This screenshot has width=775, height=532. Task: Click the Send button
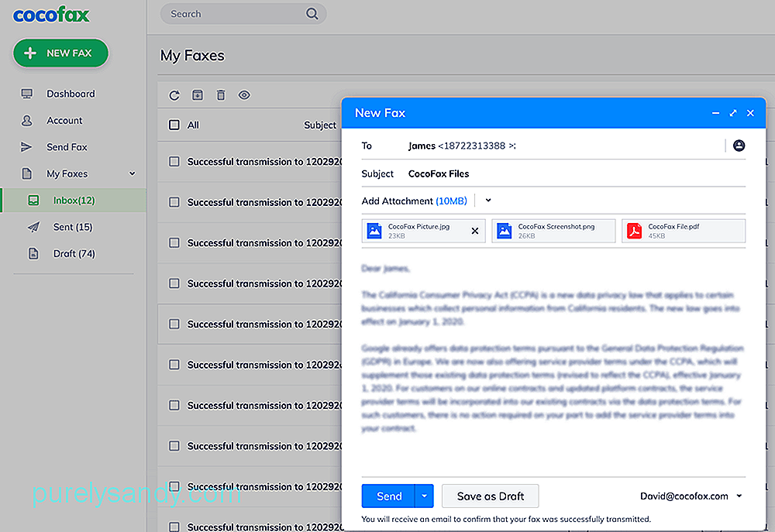pos(388,496)
